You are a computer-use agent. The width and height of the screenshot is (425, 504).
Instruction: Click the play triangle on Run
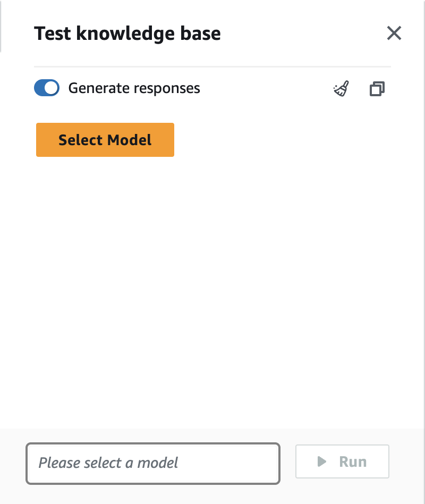tap(321, 461)
